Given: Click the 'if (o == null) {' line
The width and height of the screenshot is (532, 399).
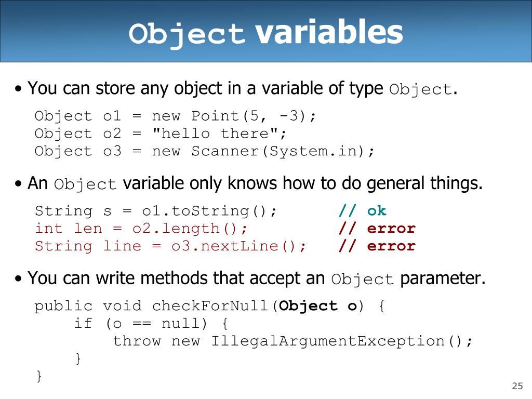Looking at the screenshot, I should point(151,323).
